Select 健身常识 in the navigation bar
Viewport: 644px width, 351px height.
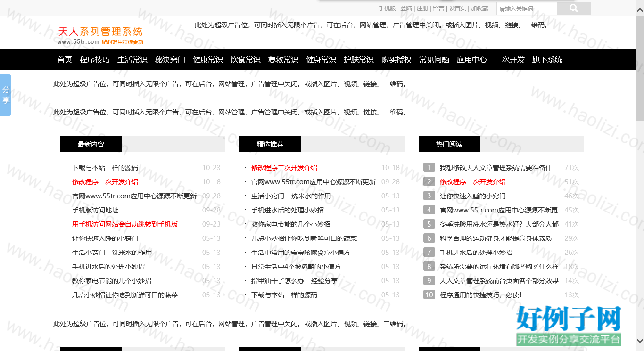click(x=321, y=59)
